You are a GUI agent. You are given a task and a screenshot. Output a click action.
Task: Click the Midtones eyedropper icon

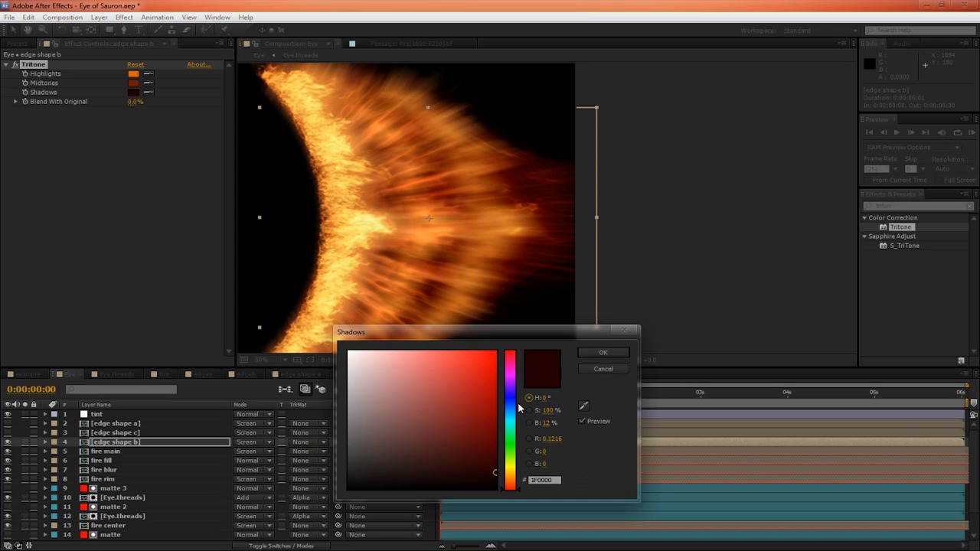coord(149,83)
